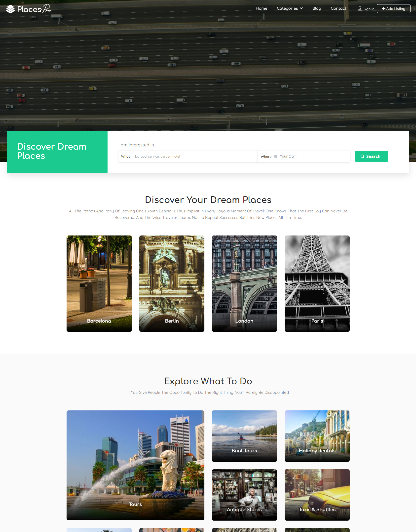The width and height of the screenshot is (416, 532).
Task: Open the Contact page link
Action: pos(338,8)
